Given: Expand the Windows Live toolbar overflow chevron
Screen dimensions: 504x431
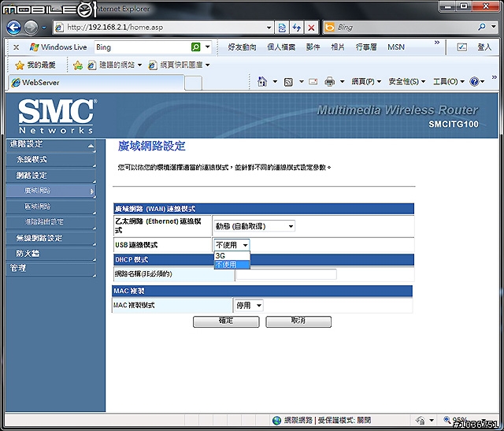Looking at the screenshot, I should tap(437, 43).
